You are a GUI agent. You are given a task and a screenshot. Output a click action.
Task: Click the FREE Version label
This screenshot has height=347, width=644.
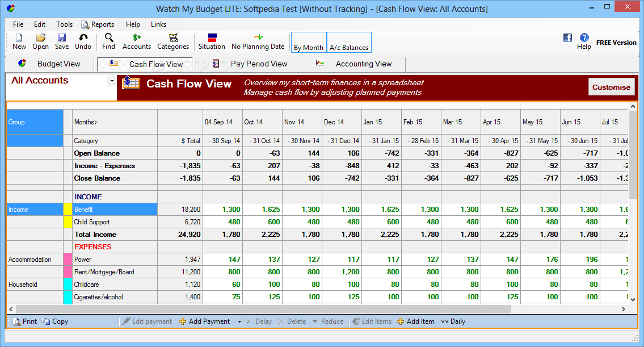pyautogui.click(x=616, y=43)
